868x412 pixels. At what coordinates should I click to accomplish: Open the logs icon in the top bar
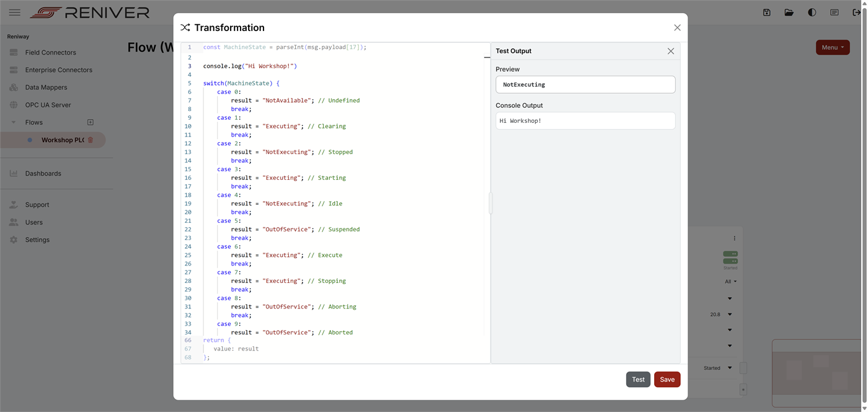click(835, 12)
